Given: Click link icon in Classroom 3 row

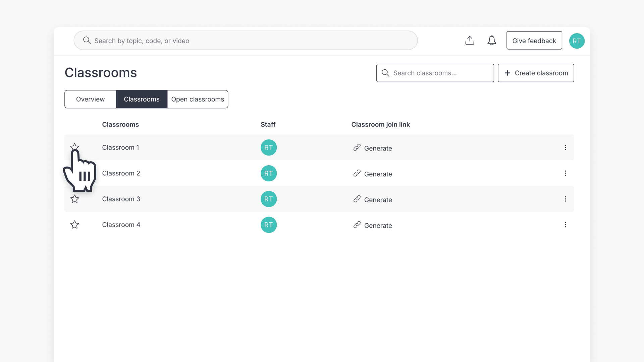Looking at the screenshot, I should 357,199.
